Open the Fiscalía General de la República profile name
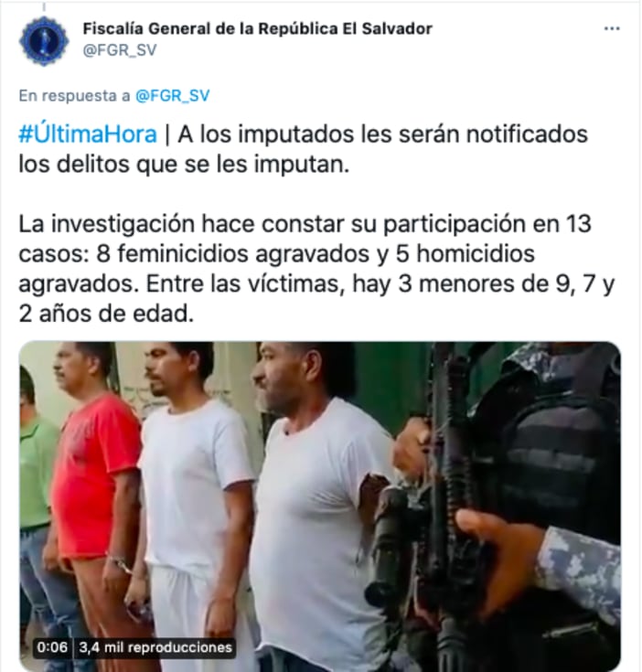Image resolution: width=642 pixels, height=672 pixels. point(257,28)
